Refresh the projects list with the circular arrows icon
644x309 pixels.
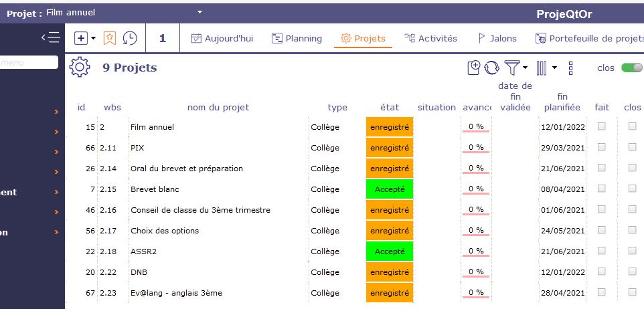point(491,68)
